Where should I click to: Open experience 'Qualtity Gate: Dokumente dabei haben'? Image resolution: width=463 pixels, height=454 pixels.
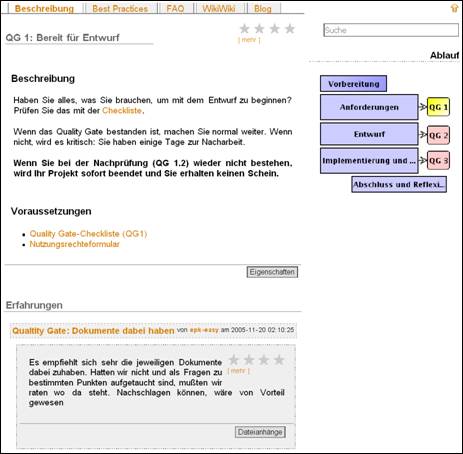(93, 331)
